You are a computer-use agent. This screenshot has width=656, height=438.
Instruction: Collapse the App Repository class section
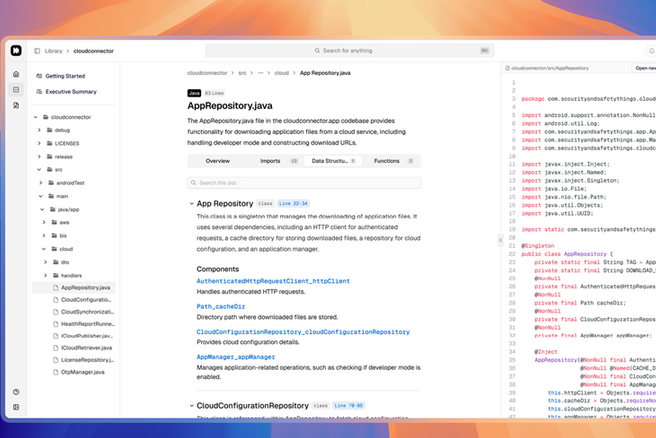191,203
